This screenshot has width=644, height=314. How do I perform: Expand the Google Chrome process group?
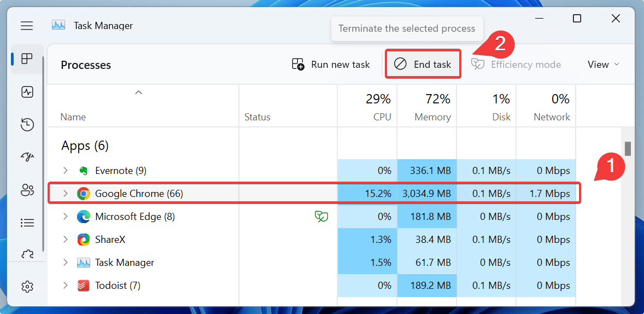pyautogui.click(x=65, y=194)
